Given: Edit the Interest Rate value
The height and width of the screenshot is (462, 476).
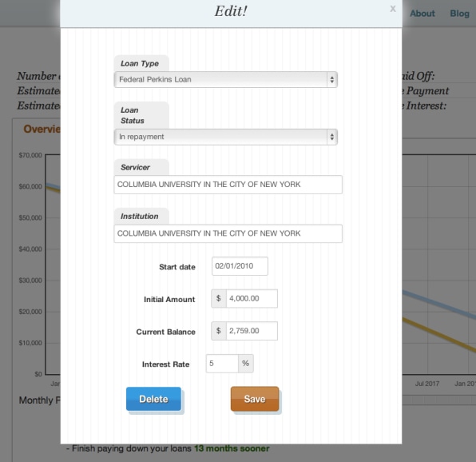Looking at the screenshot, I should point(222,364).
